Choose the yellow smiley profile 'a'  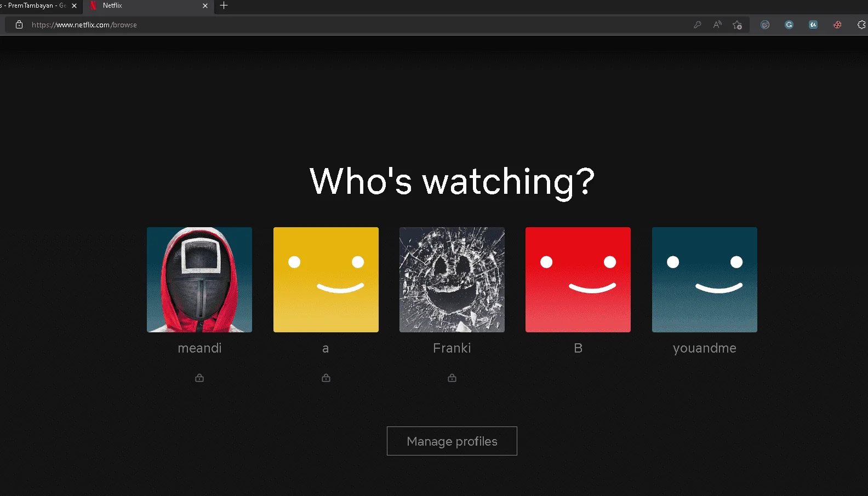(326, 280)
